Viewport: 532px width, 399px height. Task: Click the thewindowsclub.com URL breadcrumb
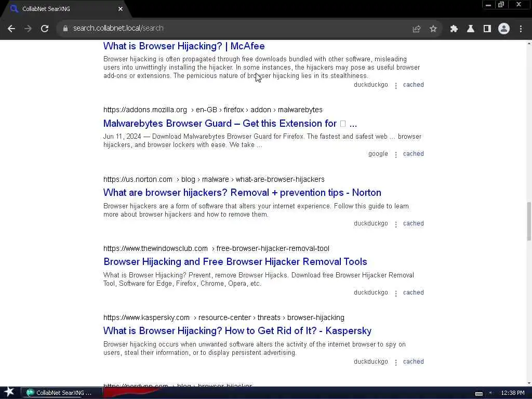point(216,248)
